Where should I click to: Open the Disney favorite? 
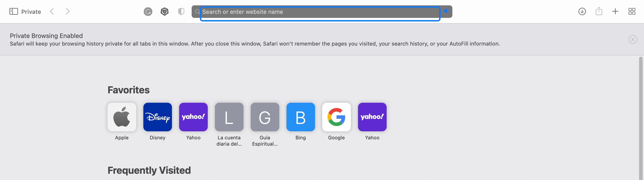click(157, 117)
